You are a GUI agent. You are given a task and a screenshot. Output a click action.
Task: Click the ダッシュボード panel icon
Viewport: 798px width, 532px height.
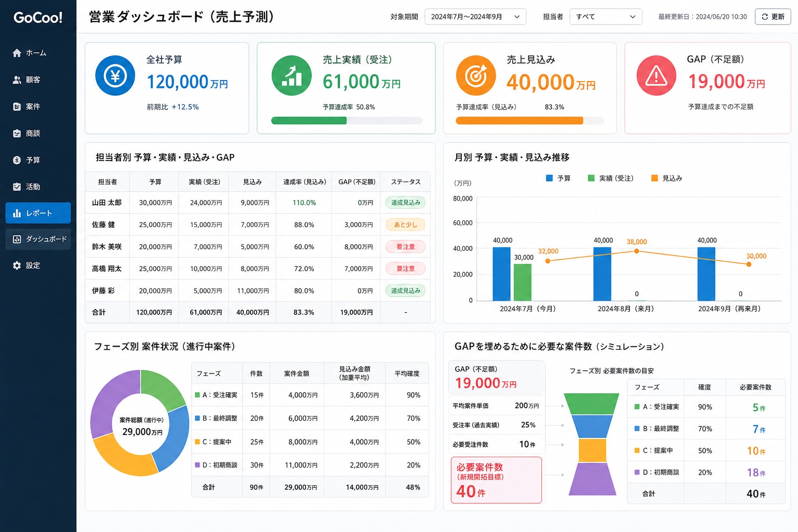point(17,239)
